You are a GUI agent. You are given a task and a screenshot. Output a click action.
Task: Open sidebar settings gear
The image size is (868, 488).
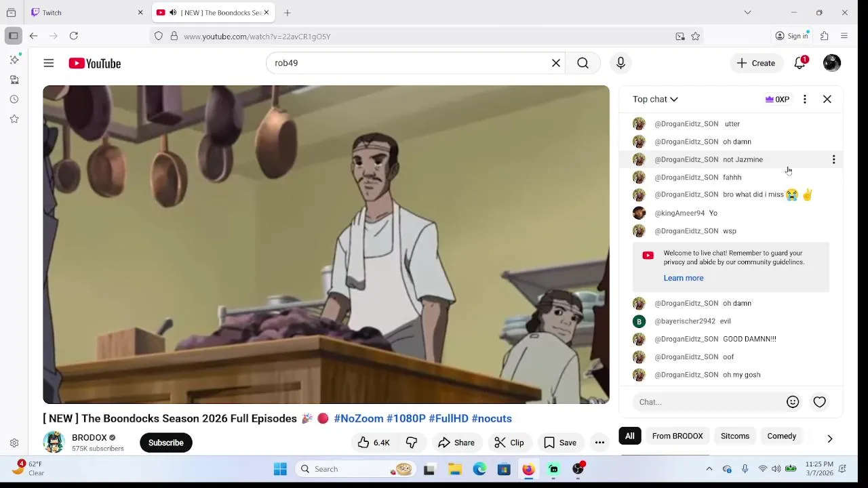tap(14, 443)
